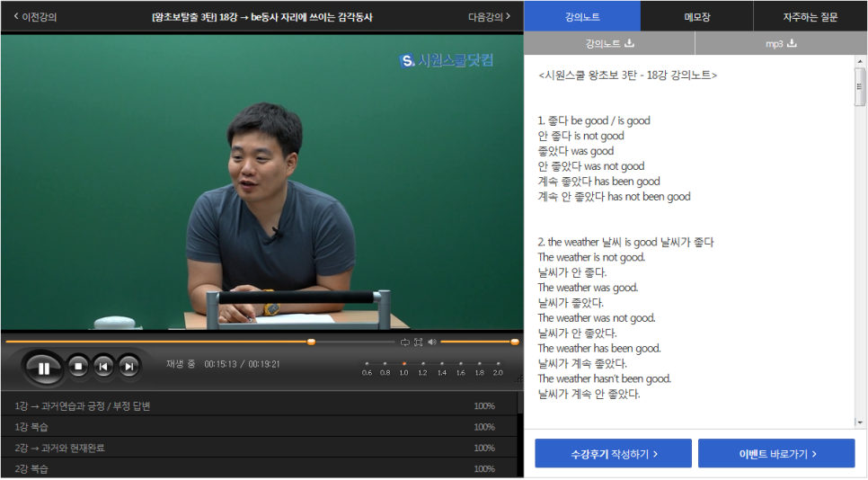Download the 강의노트 file
868x480 pixels.
pos(609,43)
